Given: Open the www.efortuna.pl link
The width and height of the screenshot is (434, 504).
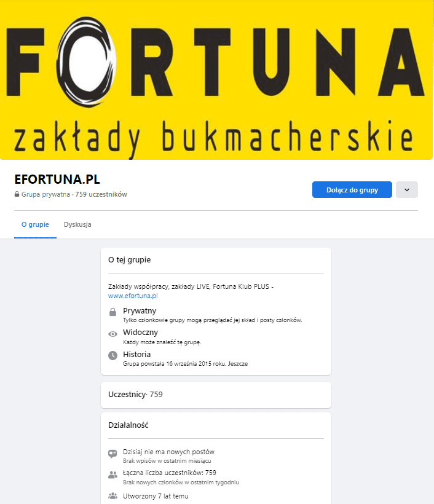Looking at the screenshot, I should coord(133,296).
